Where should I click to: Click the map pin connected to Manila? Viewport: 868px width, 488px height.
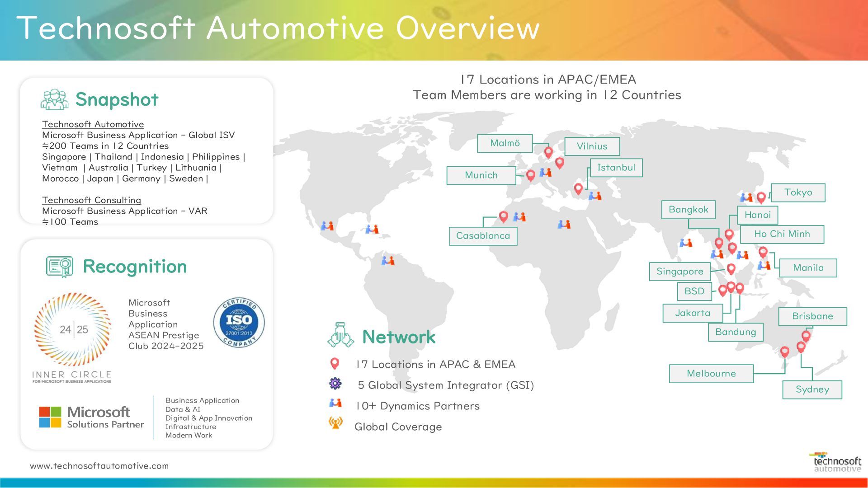click(x=763, y=252)
